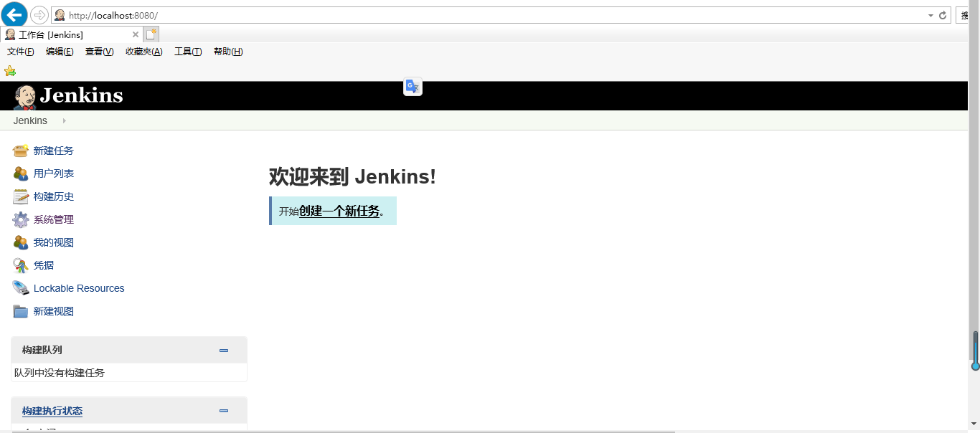
Task: Click the 构建历史 notepad icon
Action: tap(21, 196)
